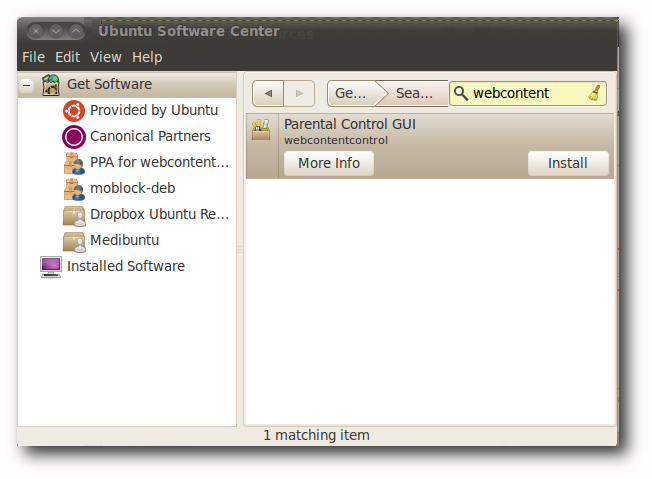
Task: Collapse the Get Software tree section
Action: (27, 86)
